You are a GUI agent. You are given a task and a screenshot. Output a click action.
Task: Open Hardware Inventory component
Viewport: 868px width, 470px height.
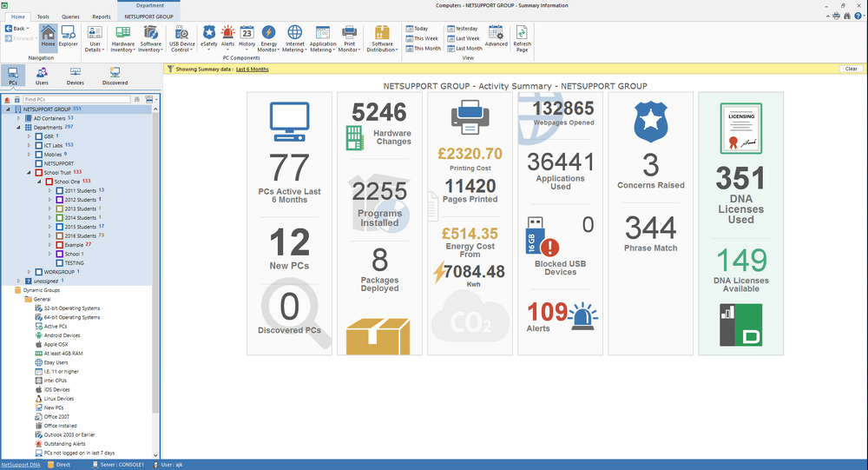tap(123, 39)
